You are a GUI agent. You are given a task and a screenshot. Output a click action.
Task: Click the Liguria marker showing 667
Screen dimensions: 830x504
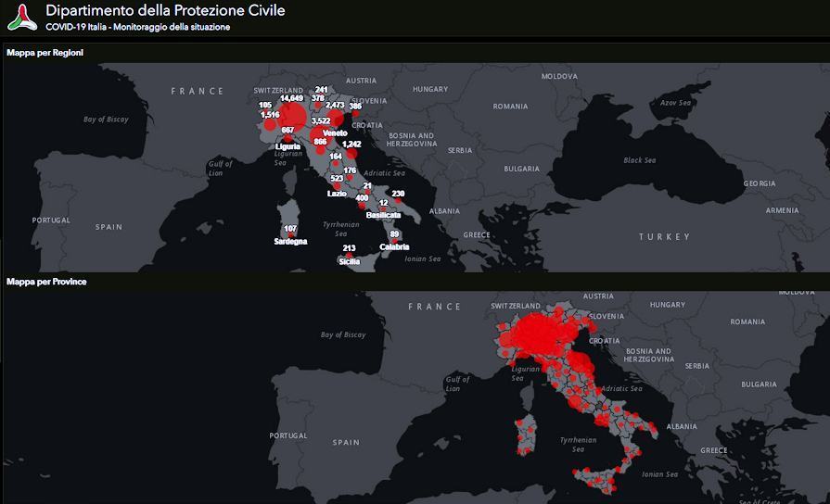(287, 138)
